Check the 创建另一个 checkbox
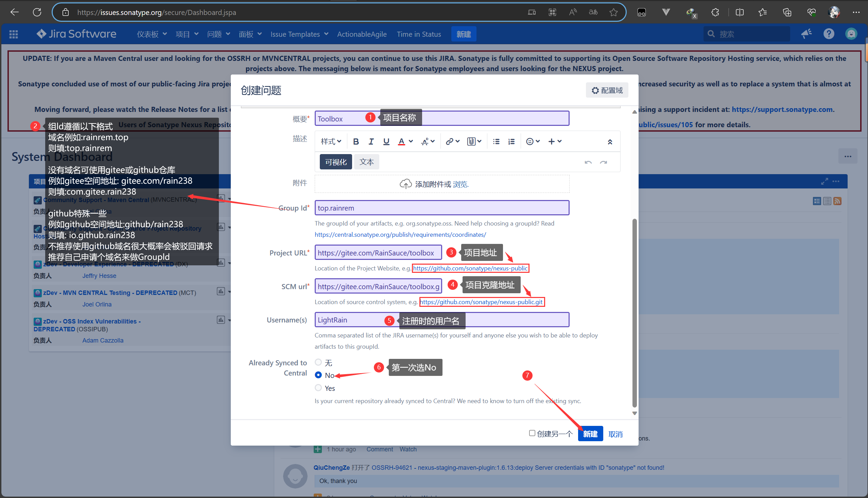The image size is (868, 498). coord(532,433)
